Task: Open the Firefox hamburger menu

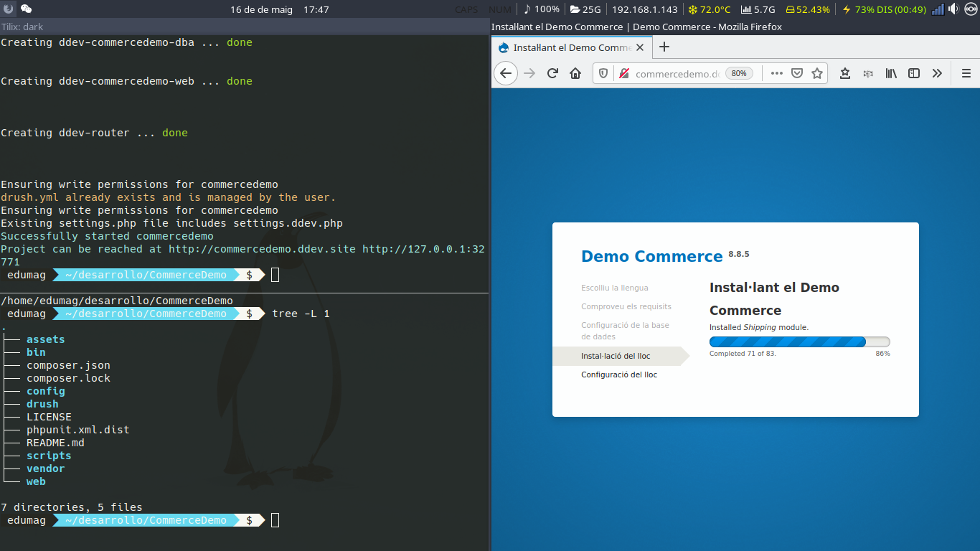Action: [966, 73]
